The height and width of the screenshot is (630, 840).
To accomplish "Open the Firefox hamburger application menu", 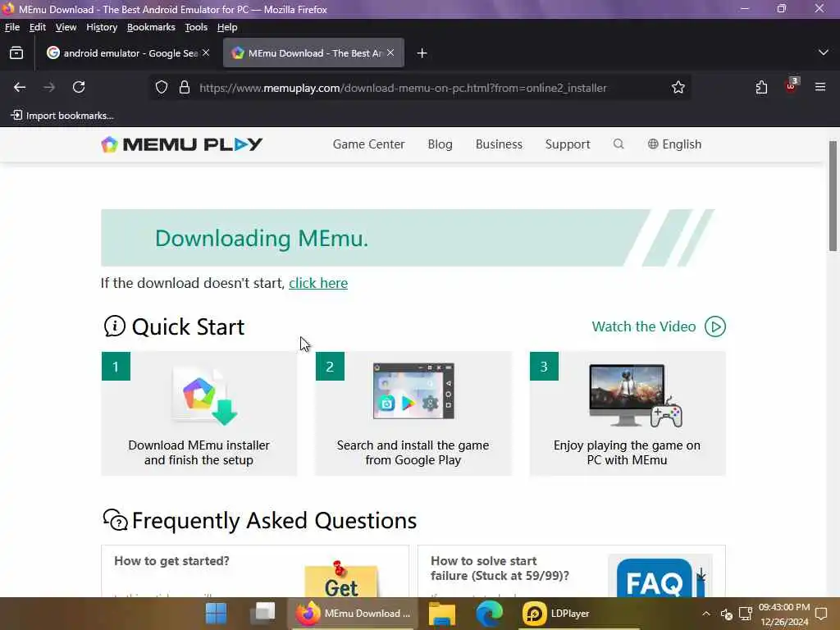I will pos(820,87).
